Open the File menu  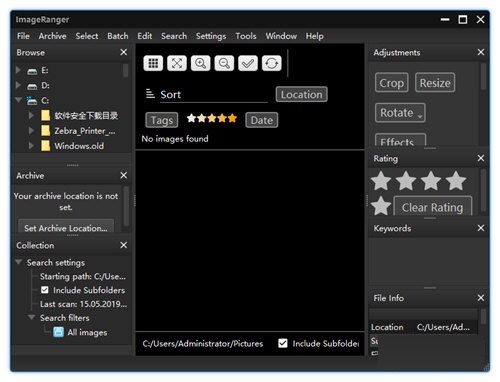[x=23, y=36]
